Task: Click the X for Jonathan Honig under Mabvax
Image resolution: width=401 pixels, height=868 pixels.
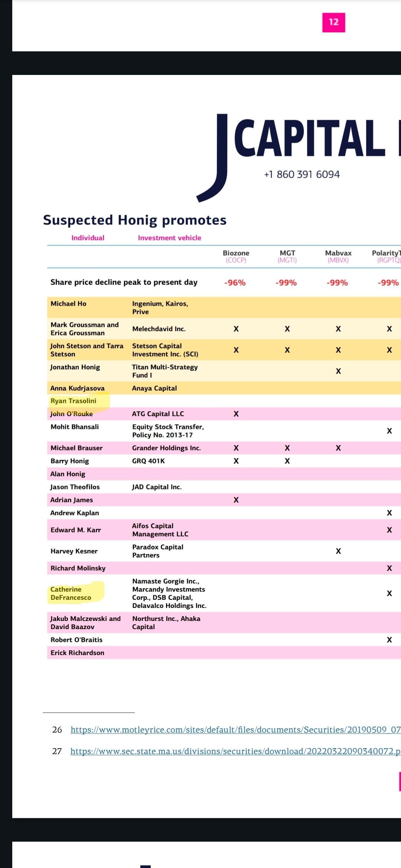Action: point(338,371)
